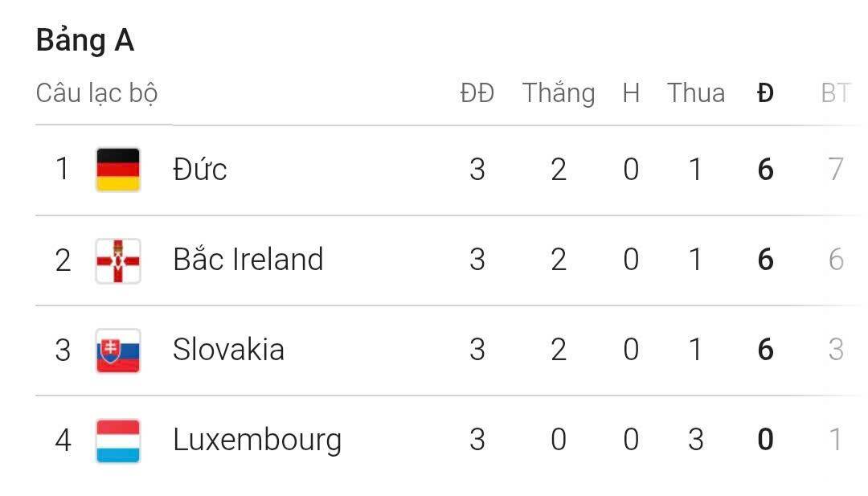
Task: Click the Northern Ireland flag icon
Action: click(x=118, y=260)
